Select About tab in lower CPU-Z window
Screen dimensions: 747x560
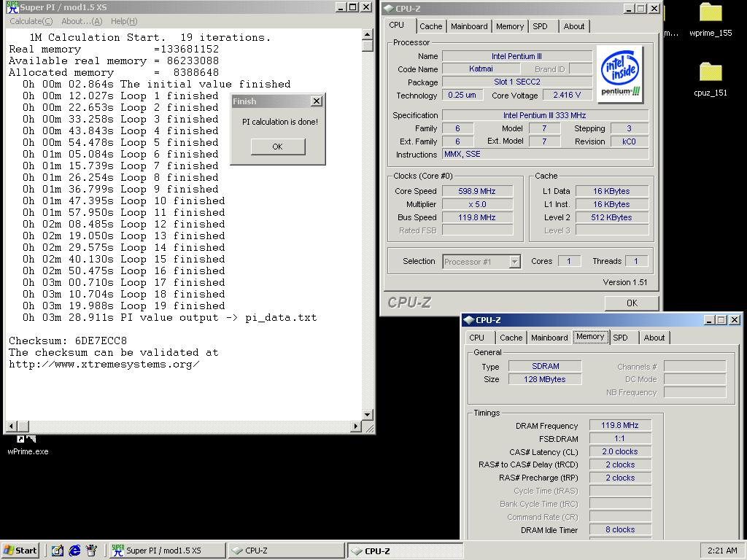coord(654,338)
